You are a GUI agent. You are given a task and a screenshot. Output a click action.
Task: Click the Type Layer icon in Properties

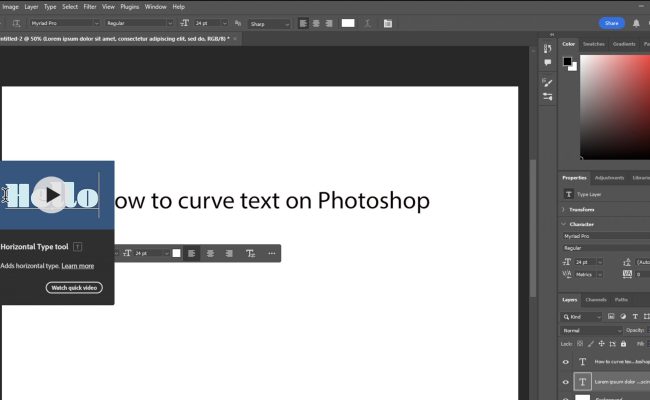(x=569, y=194)
